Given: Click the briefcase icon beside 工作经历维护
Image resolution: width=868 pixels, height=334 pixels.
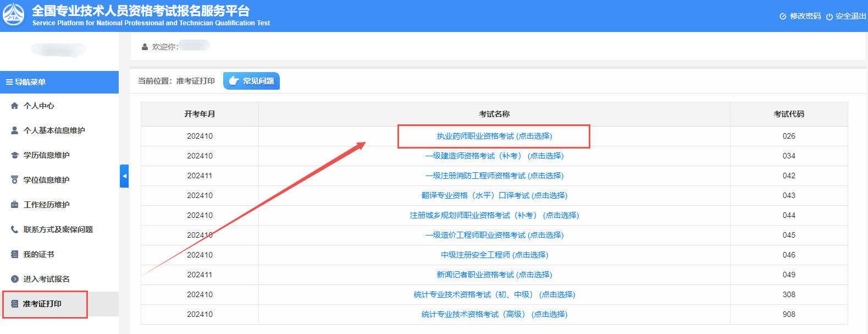Looking at the screenshot, I should [x=15, y=205].
